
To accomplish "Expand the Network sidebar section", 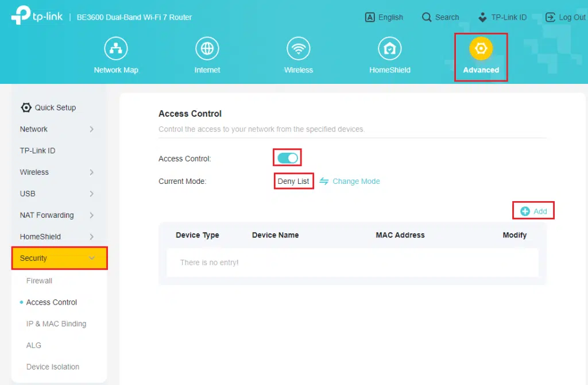I will [x=57, y=129].
